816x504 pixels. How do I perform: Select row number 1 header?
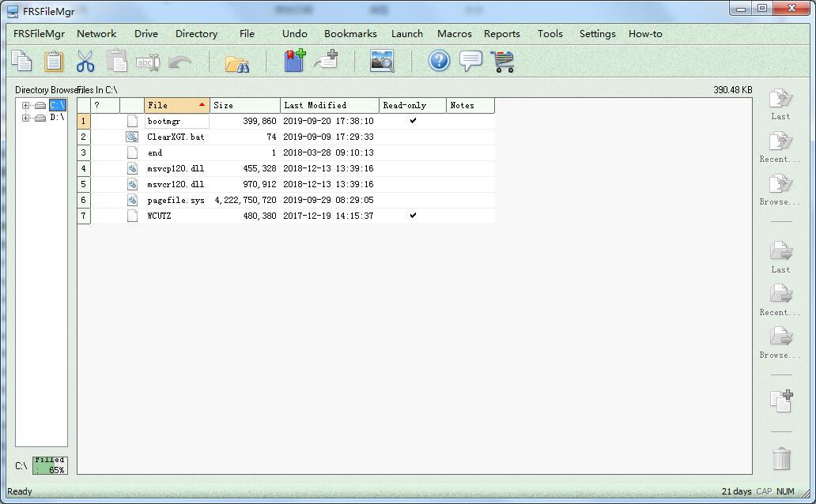pyautogui.click(x=83, y=121)
